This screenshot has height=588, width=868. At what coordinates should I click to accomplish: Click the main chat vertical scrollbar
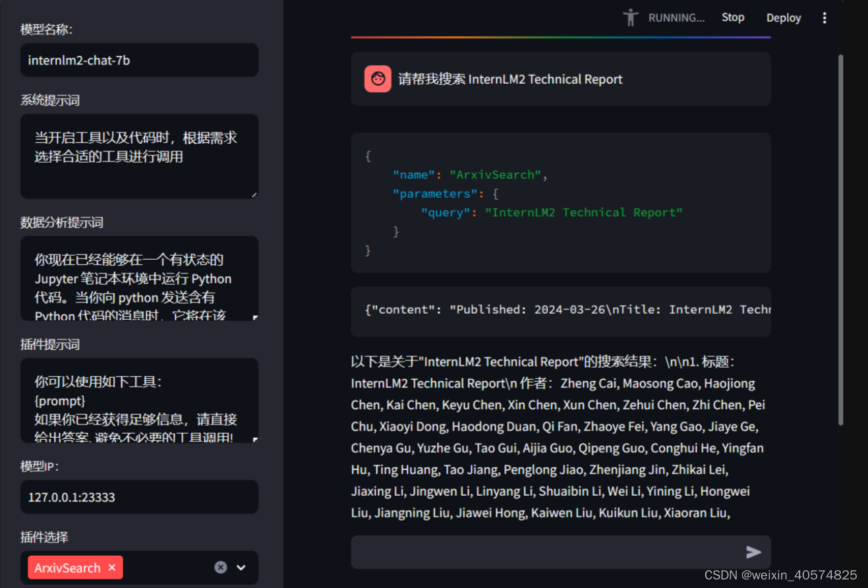[840, 239]
